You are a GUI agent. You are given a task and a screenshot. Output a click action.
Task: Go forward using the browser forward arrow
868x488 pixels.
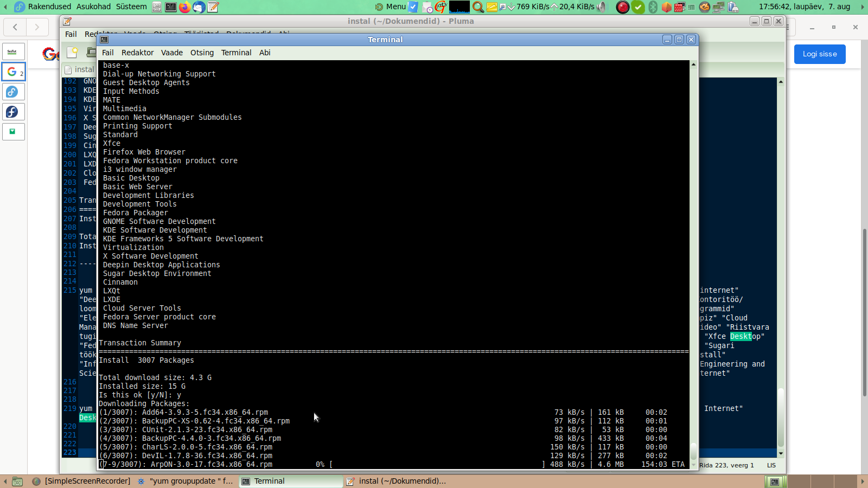coord(37,27)
